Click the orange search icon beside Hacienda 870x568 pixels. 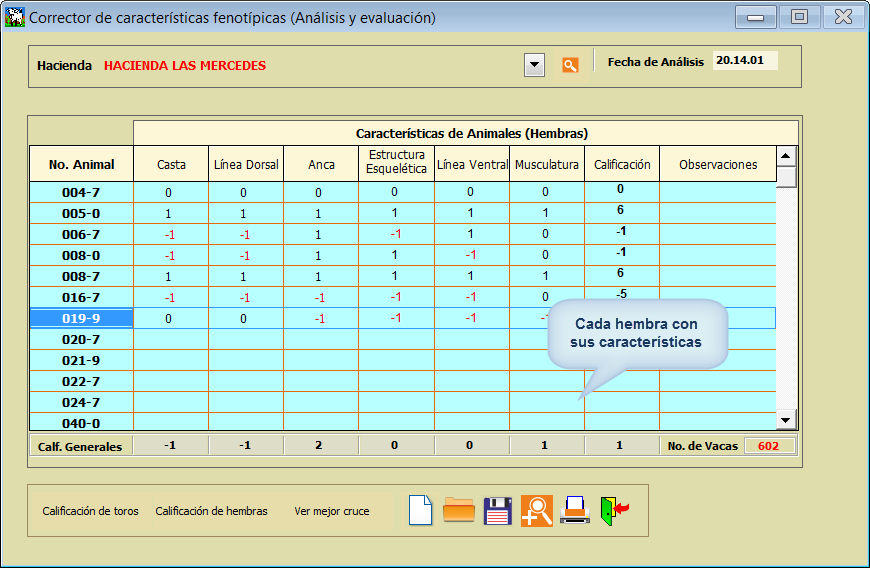pos(570,65)
